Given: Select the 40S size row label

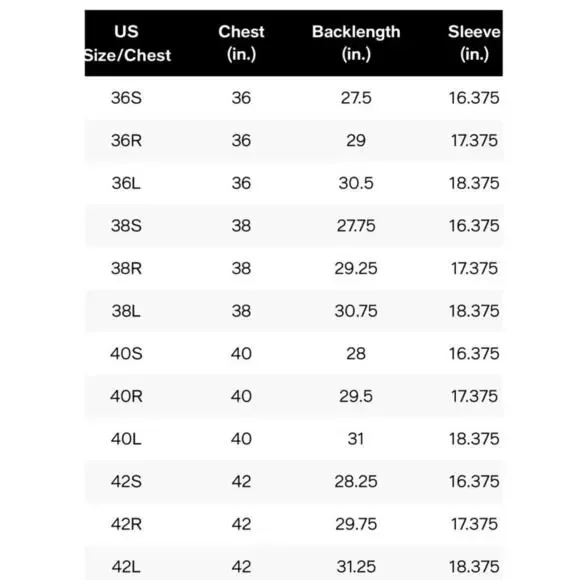Looking at the screenshot, I should point(126,354).
